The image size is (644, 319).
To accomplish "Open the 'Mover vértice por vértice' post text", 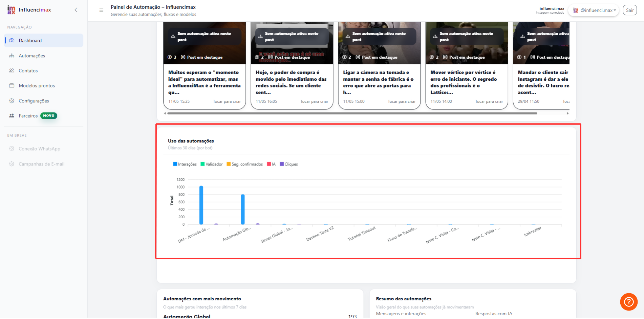I will 464,82.
